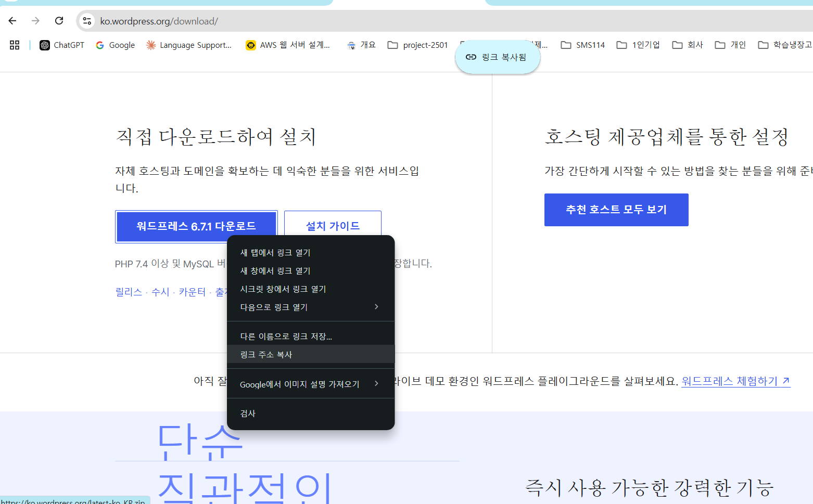Expand the 다음으로 링크 열기 submenu
The image size is (813, 504).
coord(310,307)
